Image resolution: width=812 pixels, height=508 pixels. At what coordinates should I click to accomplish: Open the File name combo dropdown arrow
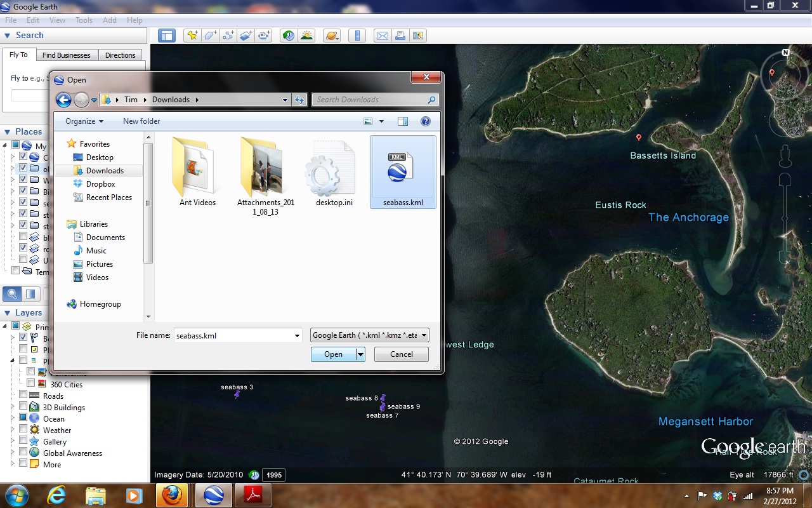[297, 335]
